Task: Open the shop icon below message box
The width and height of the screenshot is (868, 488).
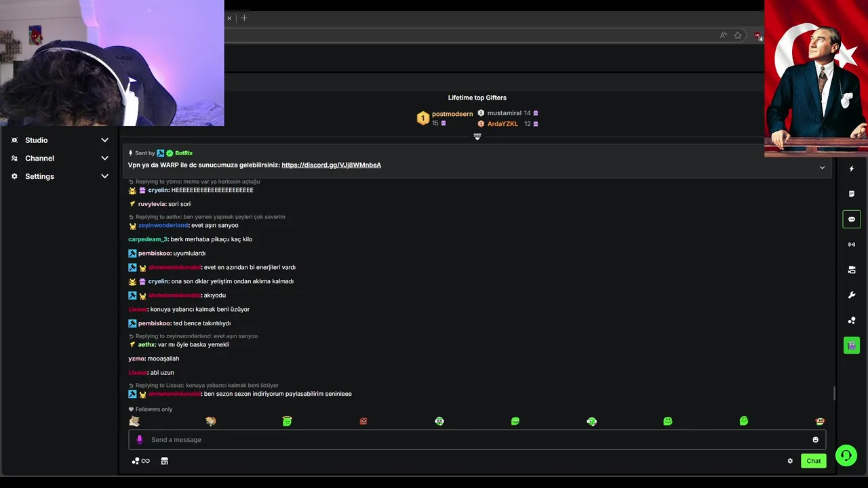Action: tap(164, 461)
